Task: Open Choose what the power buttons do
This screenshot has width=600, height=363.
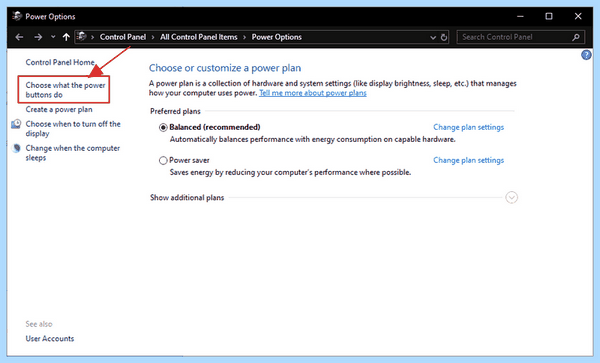Action: pos(65,90)
